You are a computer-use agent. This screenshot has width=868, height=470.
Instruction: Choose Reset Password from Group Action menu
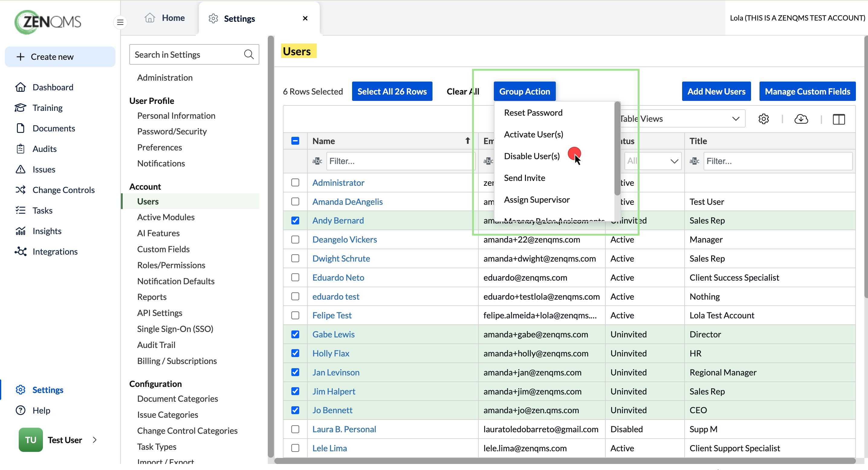click(x=533, y=113)
